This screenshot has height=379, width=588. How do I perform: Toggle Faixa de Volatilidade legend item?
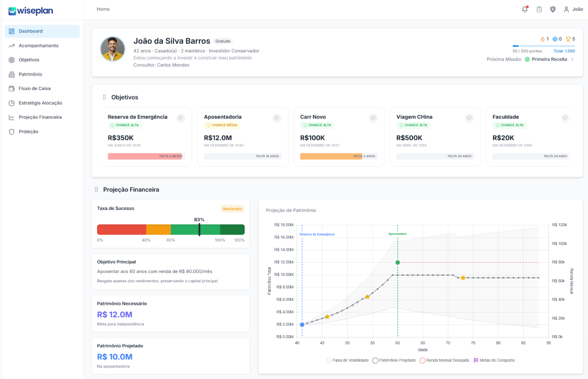click(x=347, y=361)
